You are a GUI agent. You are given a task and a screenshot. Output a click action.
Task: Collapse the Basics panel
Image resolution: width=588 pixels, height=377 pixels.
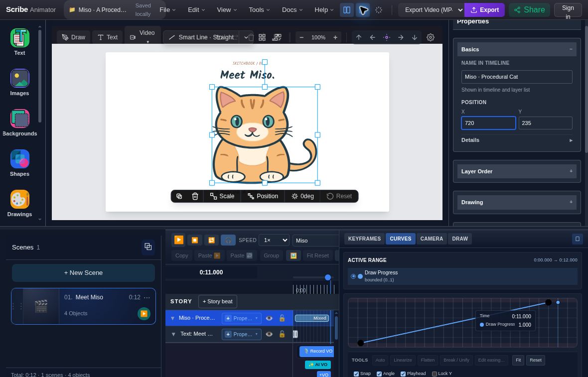tap(517, 49)
